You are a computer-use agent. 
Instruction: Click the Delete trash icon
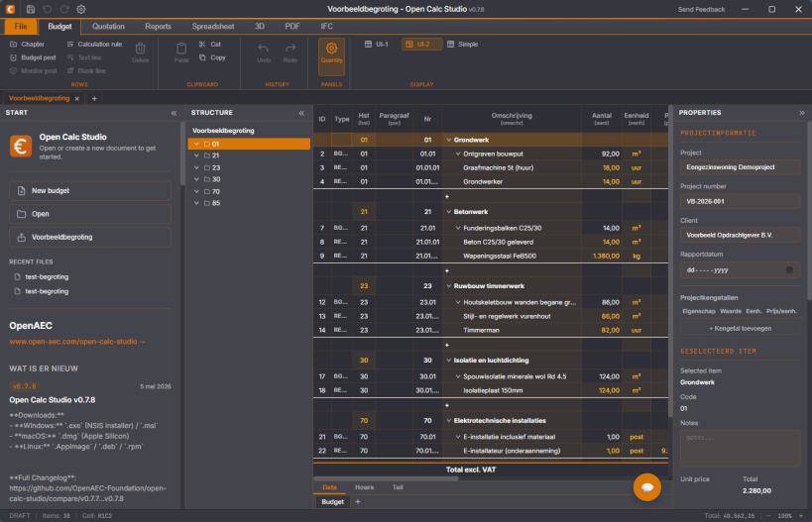pos(141,52)
